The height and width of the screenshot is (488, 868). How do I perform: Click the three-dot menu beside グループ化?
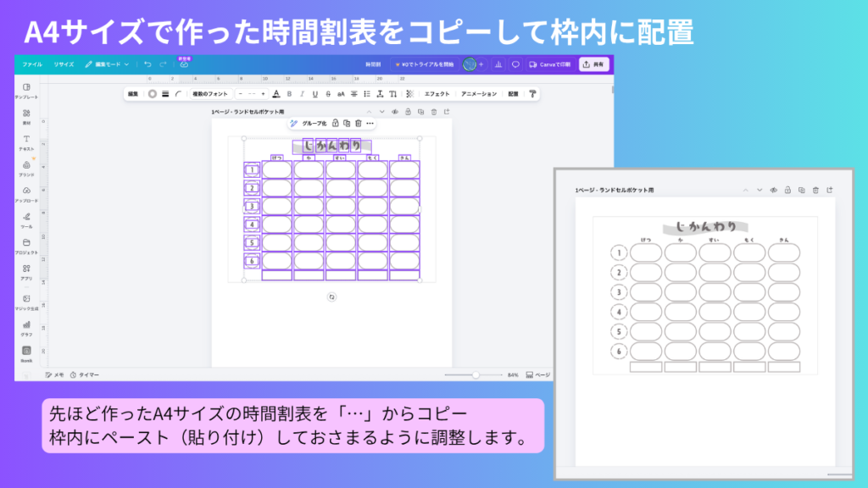click(x=370, y=124)
